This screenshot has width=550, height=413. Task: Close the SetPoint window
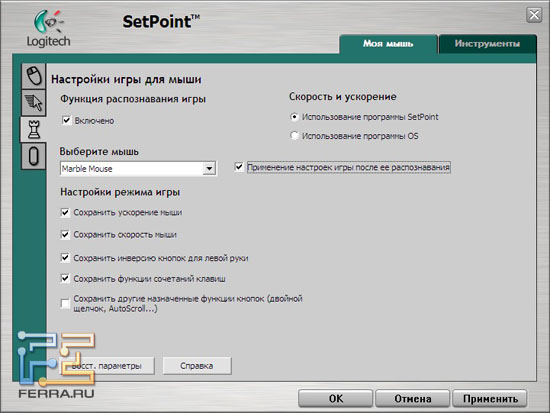[534, 15]
